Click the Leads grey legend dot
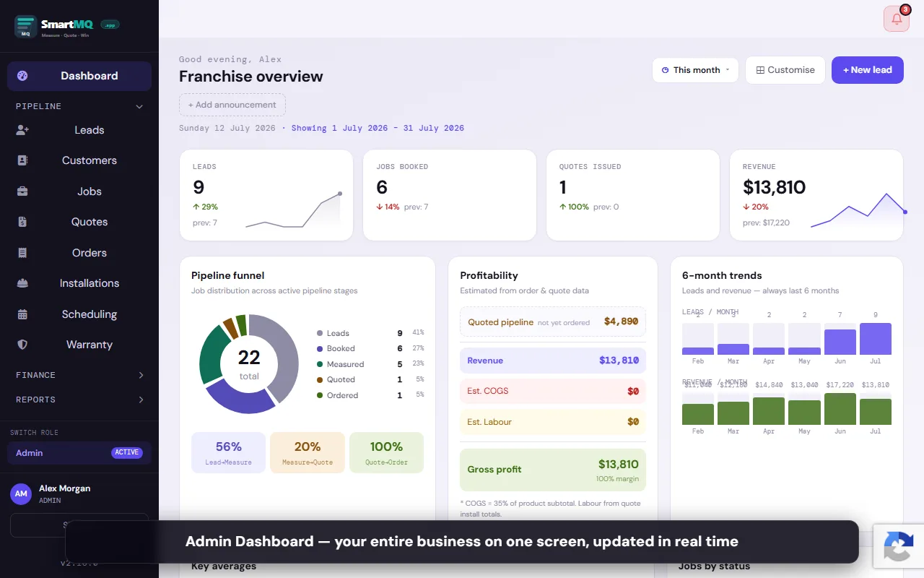This screenshot has width=924, height=578. (x=320, y=333)
